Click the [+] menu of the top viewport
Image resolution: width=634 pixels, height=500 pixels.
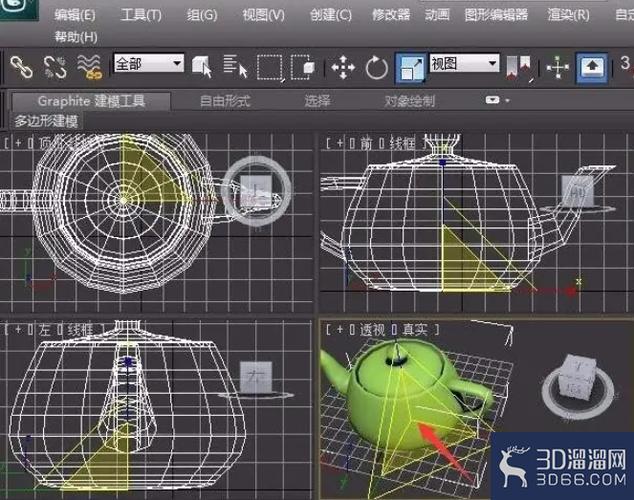click(18, 143)
